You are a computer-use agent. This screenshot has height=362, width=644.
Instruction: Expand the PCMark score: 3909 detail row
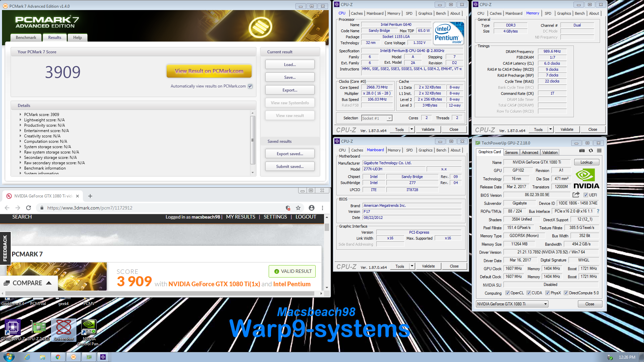click(20, 114)
